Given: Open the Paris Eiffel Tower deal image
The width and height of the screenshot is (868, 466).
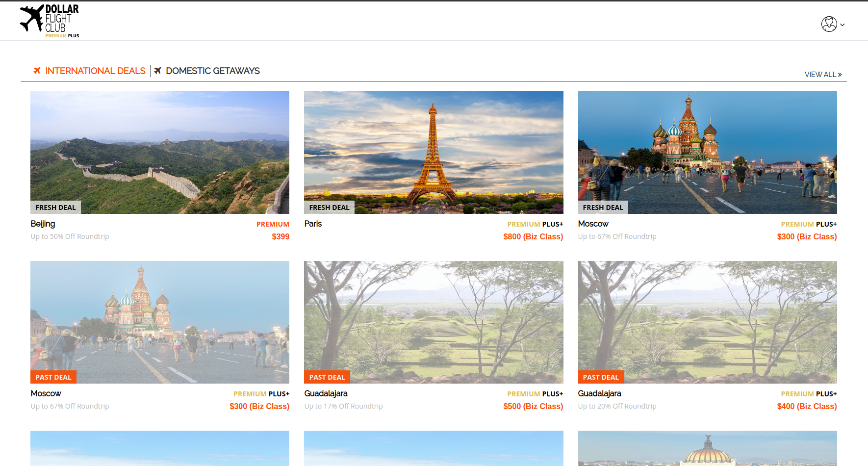Looking at the screenshot, I should [x=434, y=147].
